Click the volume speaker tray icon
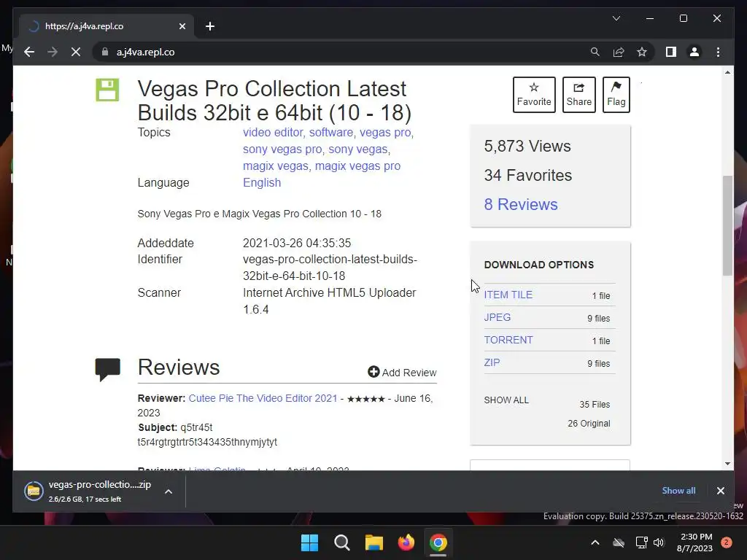The height and width of the screenshot is (560, 747). click(x=659, y=542)
